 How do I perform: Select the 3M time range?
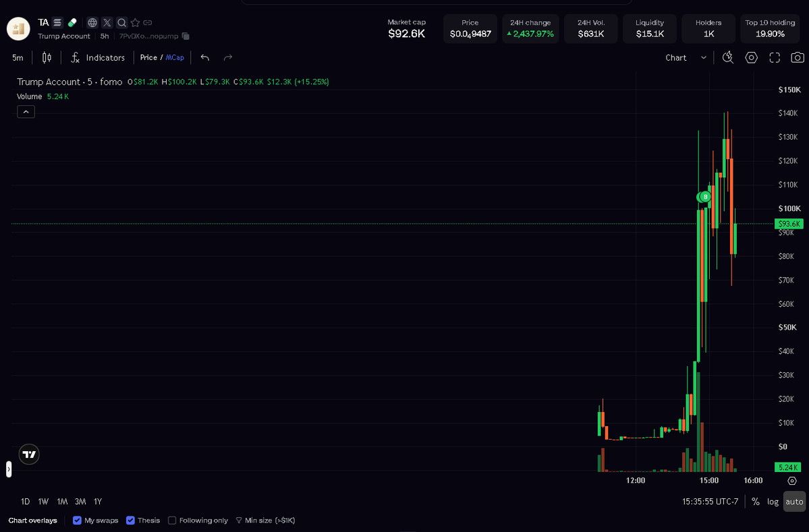pos(80,502)
